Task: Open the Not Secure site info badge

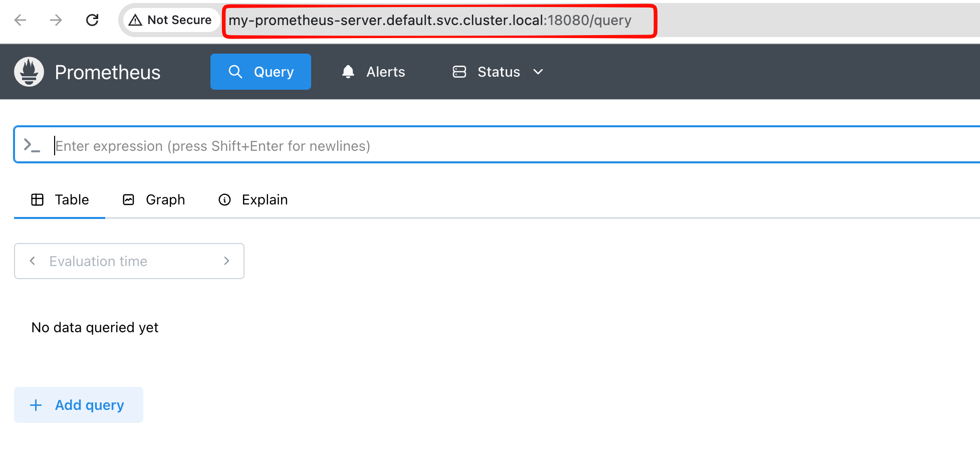Action: 171,20
